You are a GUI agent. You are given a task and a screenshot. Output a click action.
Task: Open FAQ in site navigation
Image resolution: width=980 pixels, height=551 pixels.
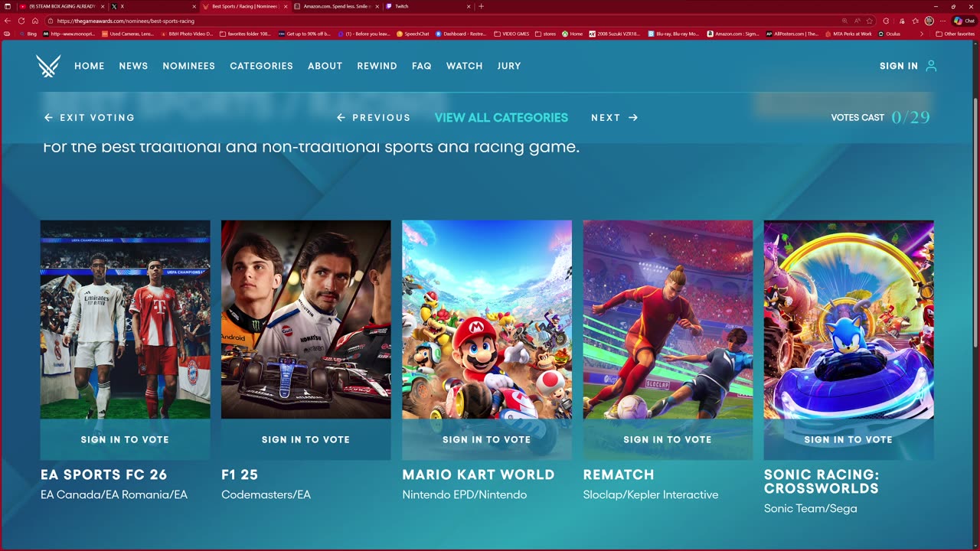point(422,66)
